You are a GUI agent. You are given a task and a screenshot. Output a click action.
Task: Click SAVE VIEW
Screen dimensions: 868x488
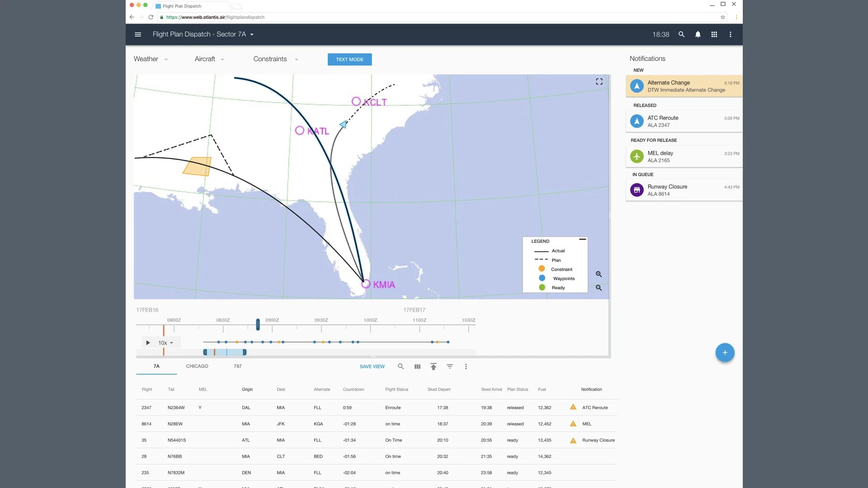click(x=372, y=366)
